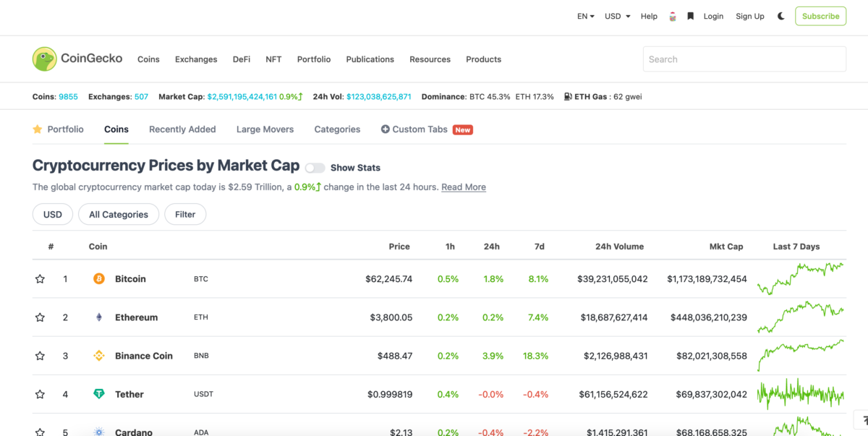
Task: Open the Resources navigation menu
Action: pyautogui.click(x=430, y=59)
